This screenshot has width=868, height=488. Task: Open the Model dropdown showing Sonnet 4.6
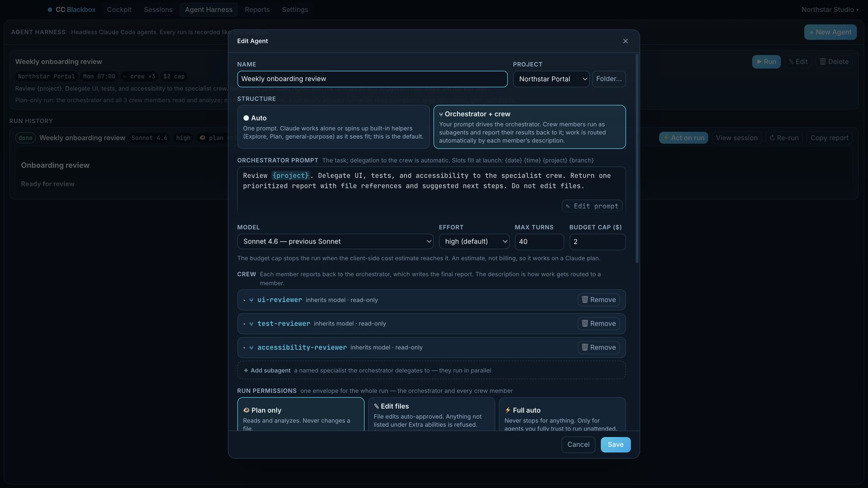pyautogui.click(x=335, y=242)
